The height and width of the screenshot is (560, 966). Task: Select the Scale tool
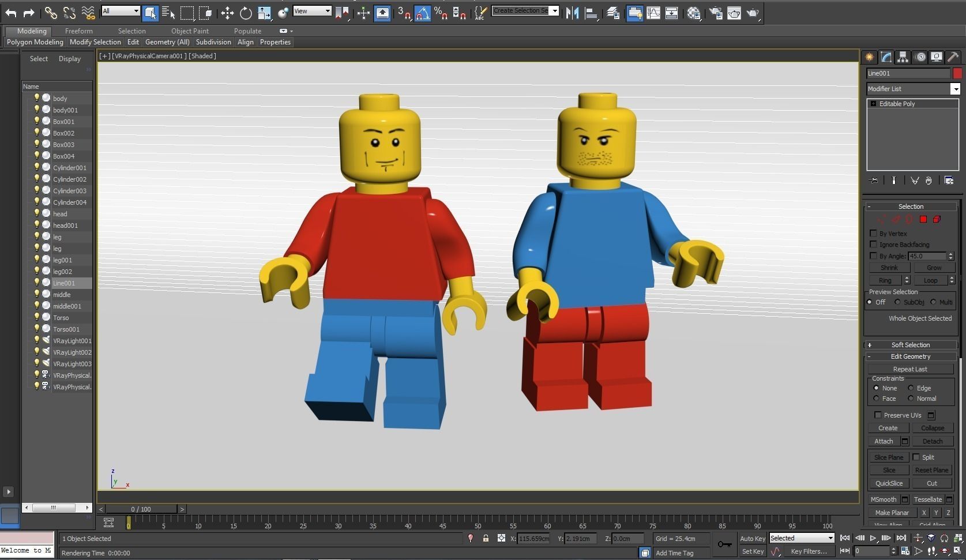(x=264, y=13)
